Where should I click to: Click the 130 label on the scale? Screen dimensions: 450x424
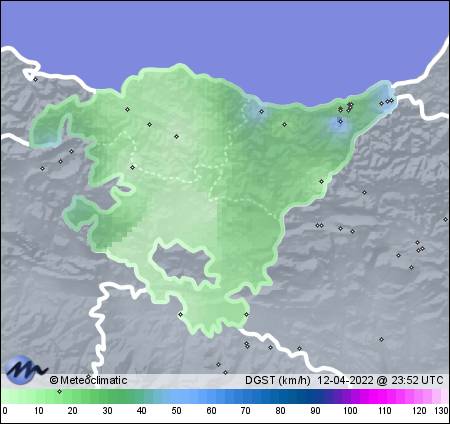[x=441, y=411]
